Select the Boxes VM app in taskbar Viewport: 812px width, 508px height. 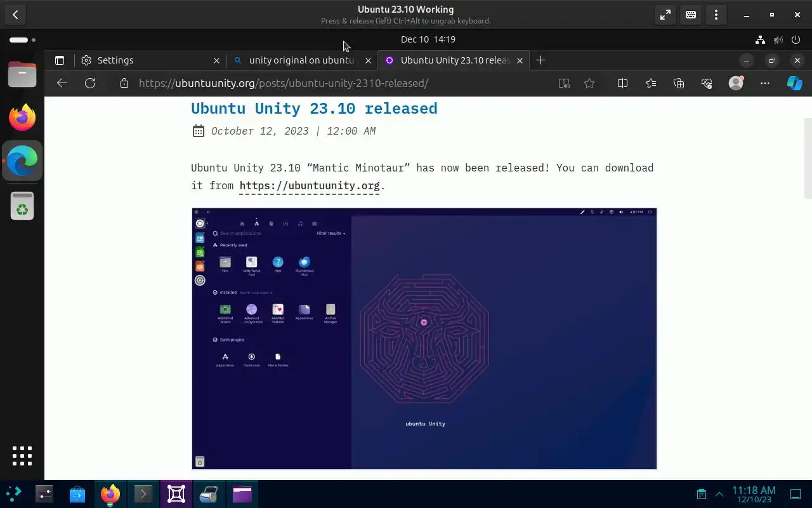click(x=176, y=494)
